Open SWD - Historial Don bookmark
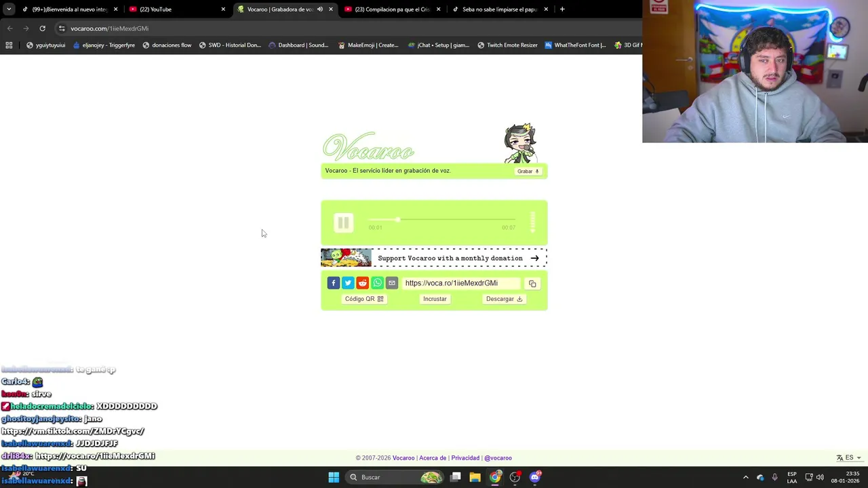The width and height of the screenshot is (868, 488). click(230, 45)
